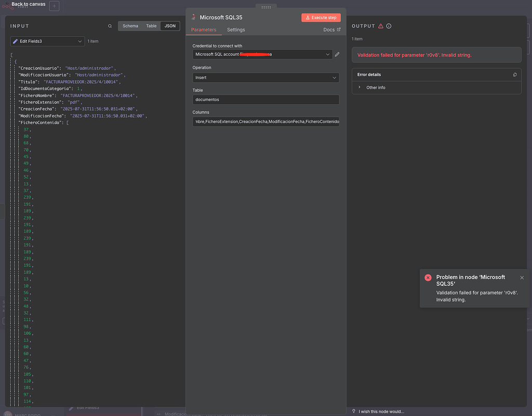This screenshot has height=416, width=532.
Task: Open the Operation Insert dropdown
Action: [265, 77]
